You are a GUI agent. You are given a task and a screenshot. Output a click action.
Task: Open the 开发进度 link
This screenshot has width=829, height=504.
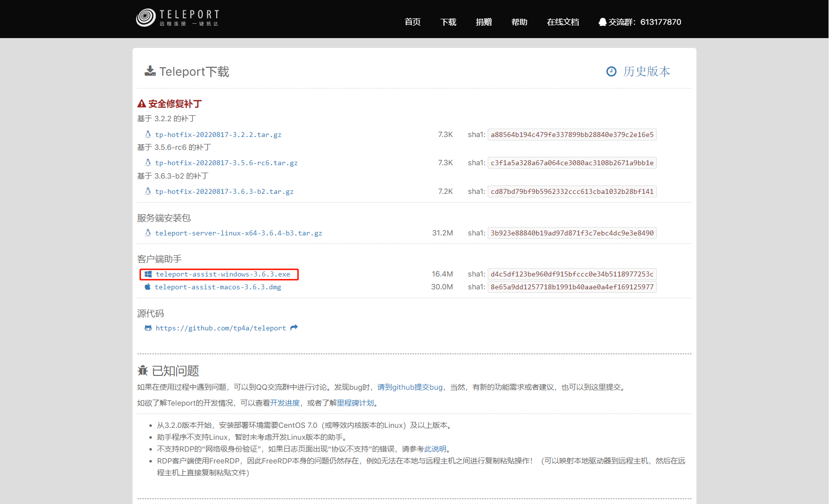(x=285, y=403)
